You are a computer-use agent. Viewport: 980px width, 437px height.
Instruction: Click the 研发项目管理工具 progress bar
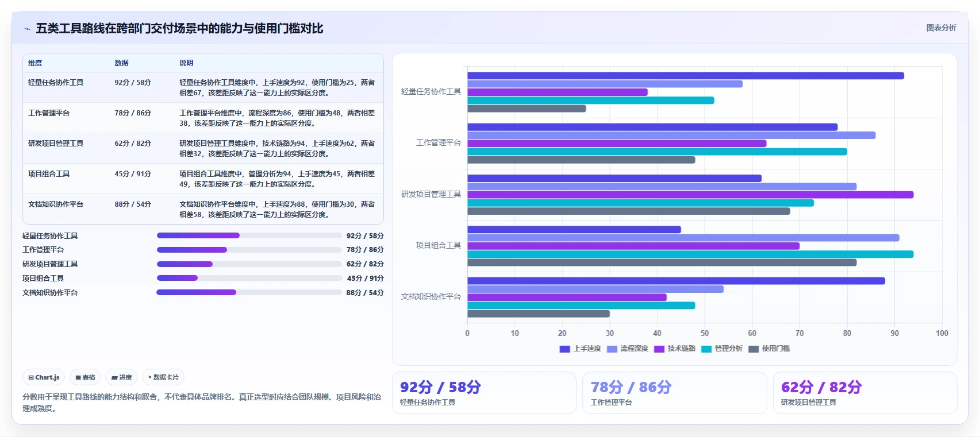tap(249, 264)
